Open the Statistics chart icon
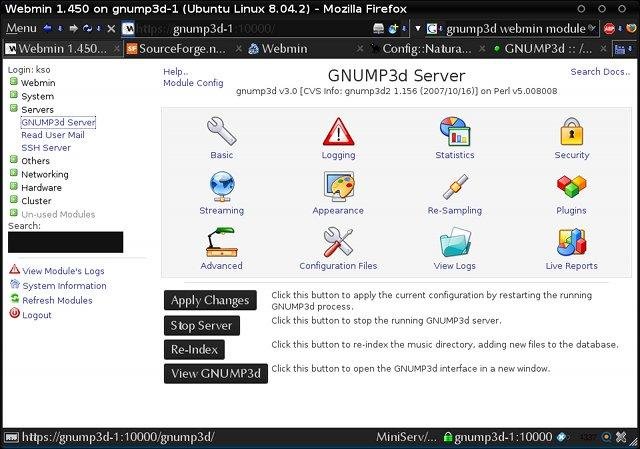The width and height of the screenshot is (640, 449). pos(455,131)
